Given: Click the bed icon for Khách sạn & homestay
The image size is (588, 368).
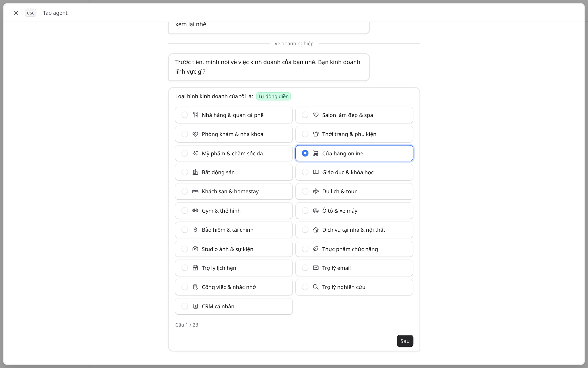Looking at the screenshot, I should click(x=195, y=191).
